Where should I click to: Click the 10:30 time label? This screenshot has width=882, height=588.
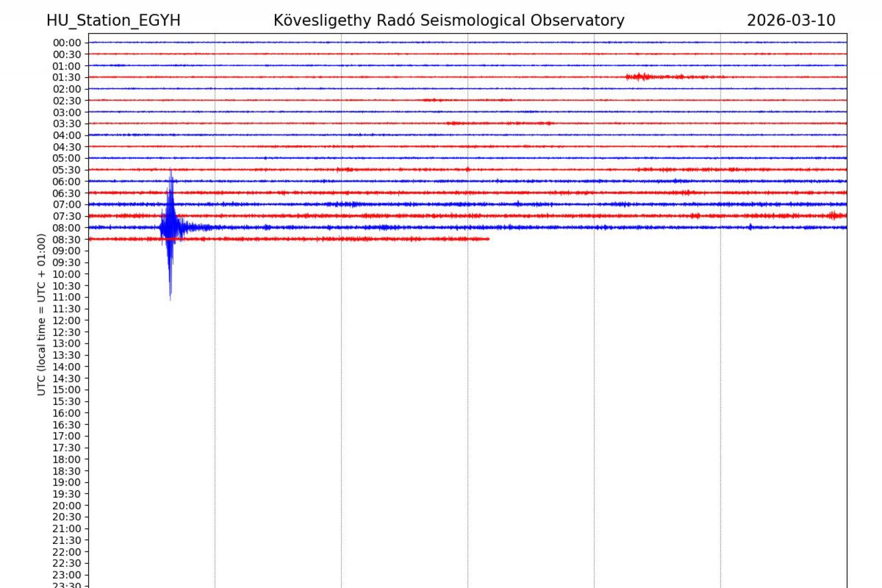pyautogui.click(x=67, y=286)
